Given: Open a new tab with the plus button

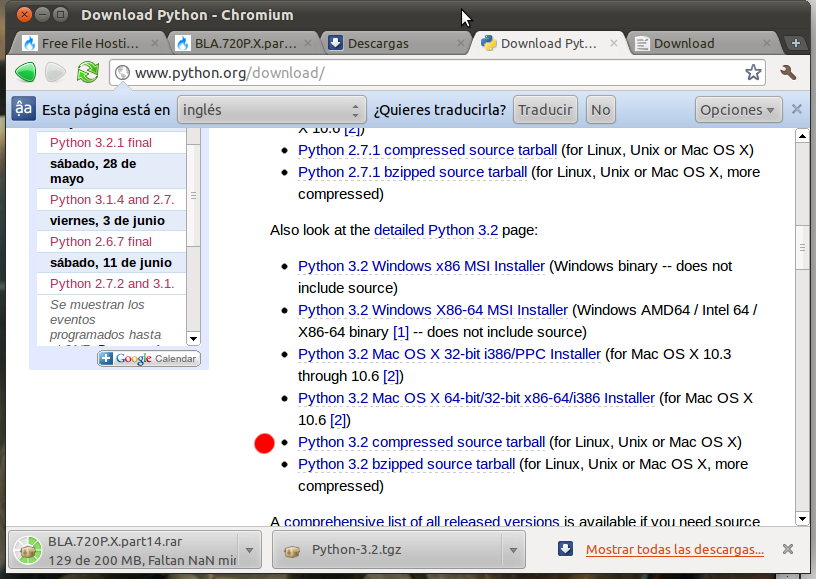Looking at the screenshot, I should [796, 43].
